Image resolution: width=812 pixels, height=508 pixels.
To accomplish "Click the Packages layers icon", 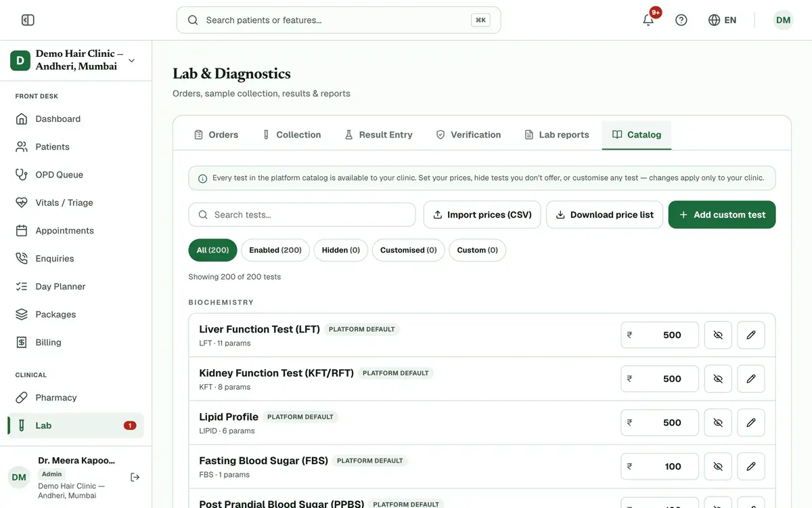I will pyautogui.click(x=22, y=314).
